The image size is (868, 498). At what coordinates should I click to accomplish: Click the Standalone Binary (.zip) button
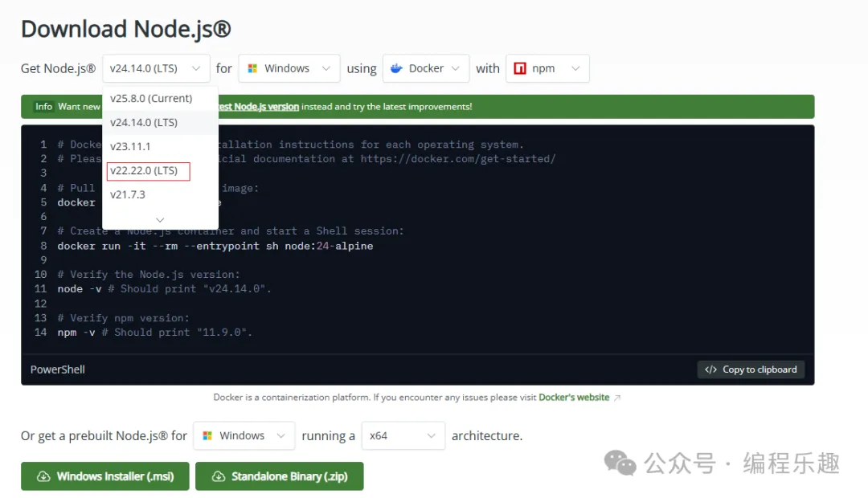(x=279, y=476)
